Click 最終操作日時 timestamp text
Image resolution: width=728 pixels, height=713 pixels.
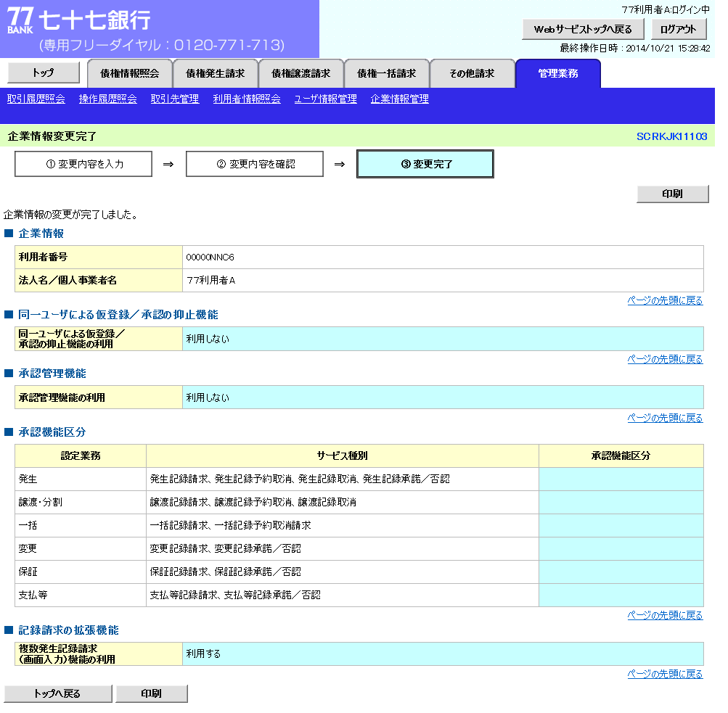point(634,49)
